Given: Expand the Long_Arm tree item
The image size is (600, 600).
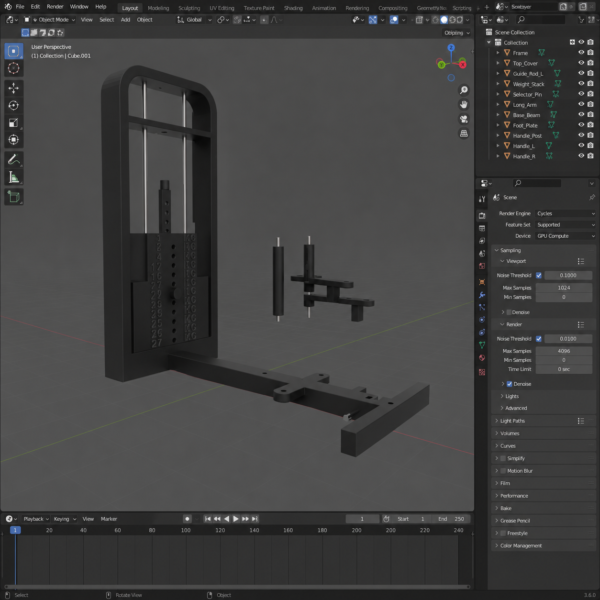Looking at the screenshot, I should (x=498, y=104).
